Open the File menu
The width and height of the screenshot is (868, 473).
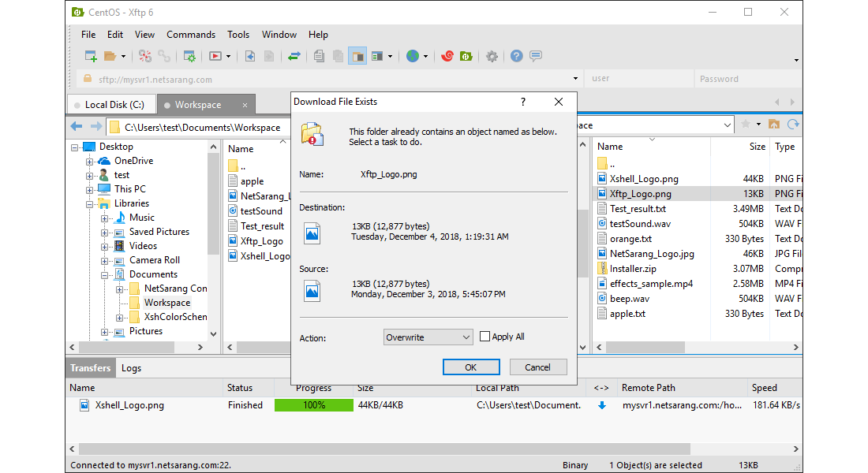[88, 35]
